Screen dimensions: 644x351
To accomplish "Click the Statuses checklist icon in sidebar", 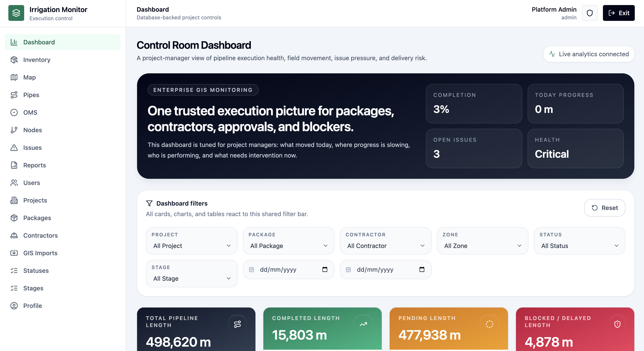I will tap(14, 271).
